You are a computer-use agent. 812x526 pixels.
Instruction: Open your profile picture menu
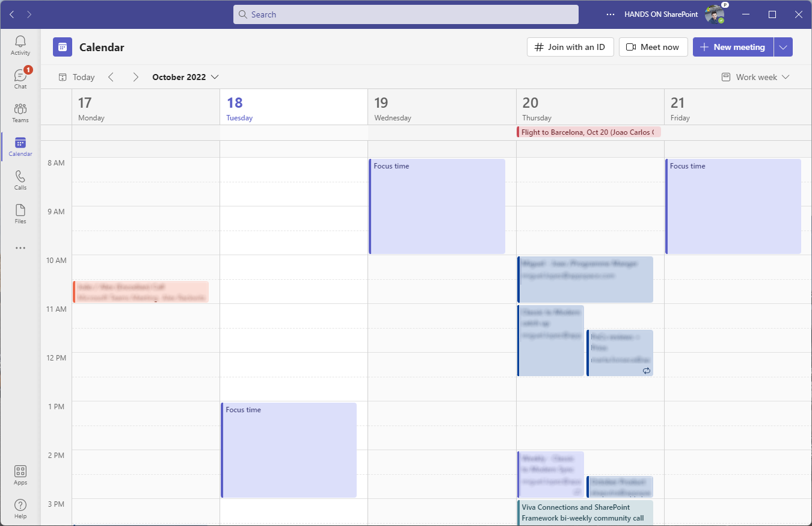715,14
